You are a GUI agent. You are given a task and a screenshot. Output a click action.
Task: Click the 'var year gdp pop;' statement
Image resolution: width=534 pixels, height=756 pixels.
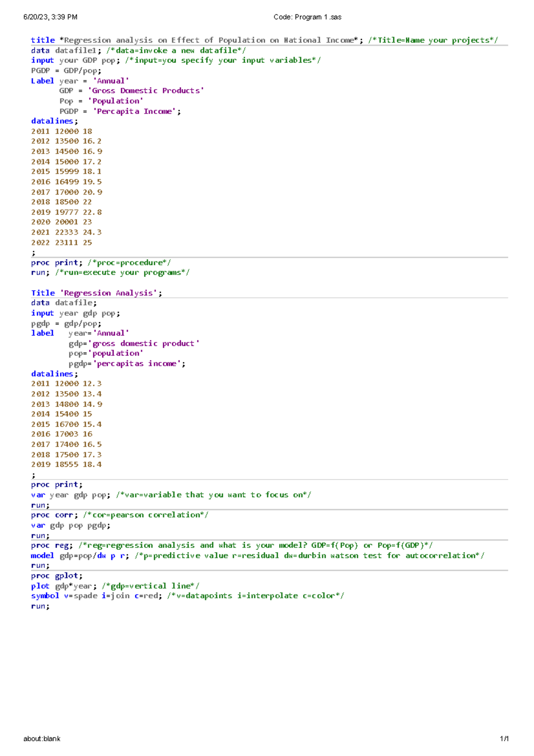pos(71,495)
